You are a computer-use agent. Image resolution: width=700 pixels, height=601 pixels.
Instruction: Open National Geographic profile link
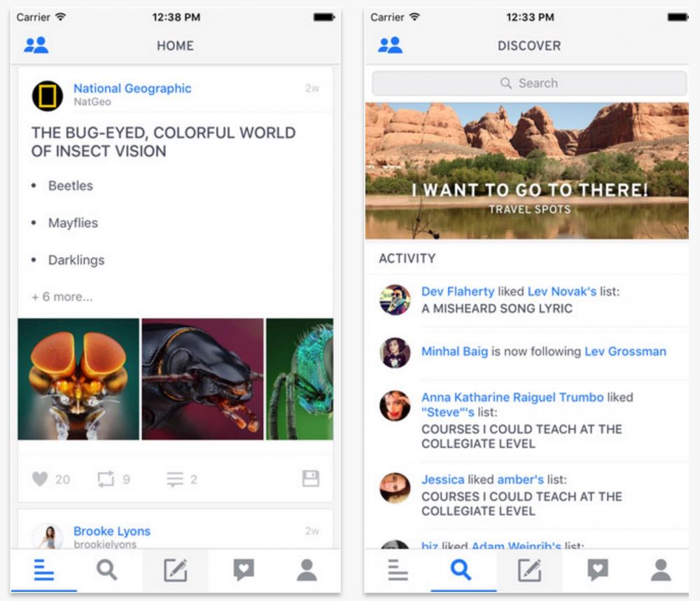point(132,88)
